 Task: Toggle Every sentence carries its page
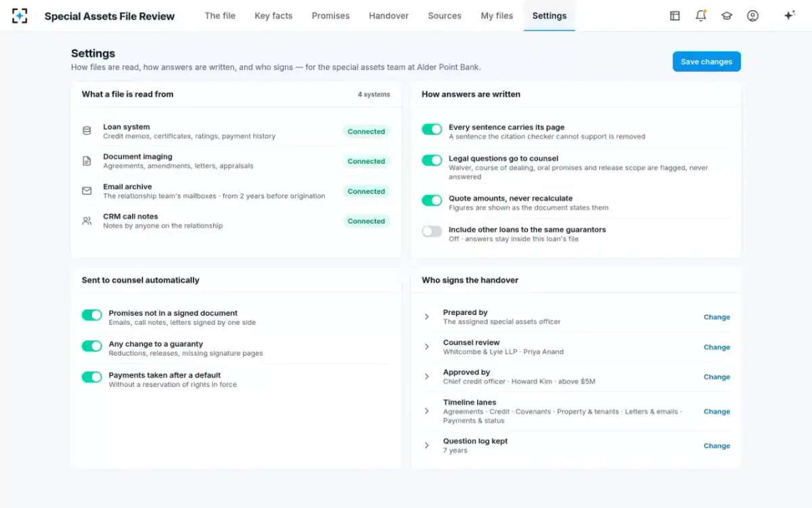(x=432, y=129)
